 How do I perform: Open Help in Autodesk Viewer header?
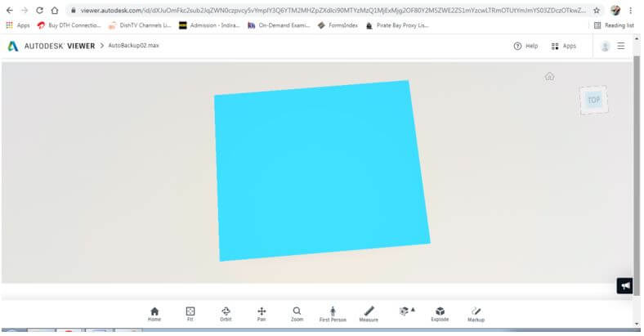pyautogui.click(x=525, y=46)
